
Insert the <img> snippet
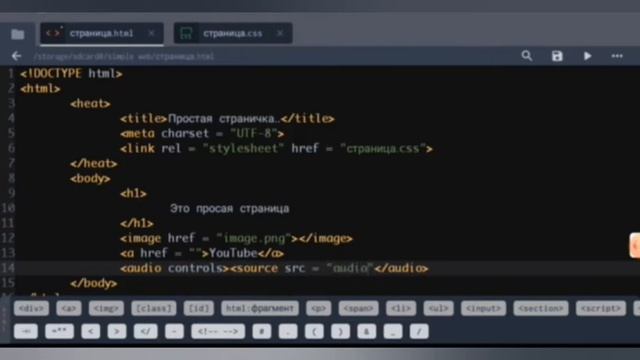click(x=106, y=308)
